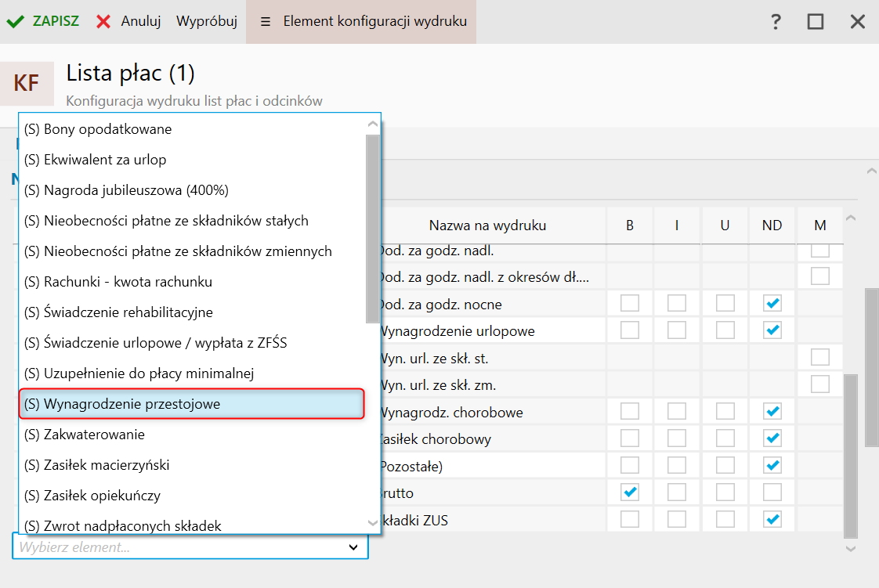The width and height of the screenshot is (879, 588).
Task: Click the green ZAPISZ checkmark icon
Action: [16, 22]
